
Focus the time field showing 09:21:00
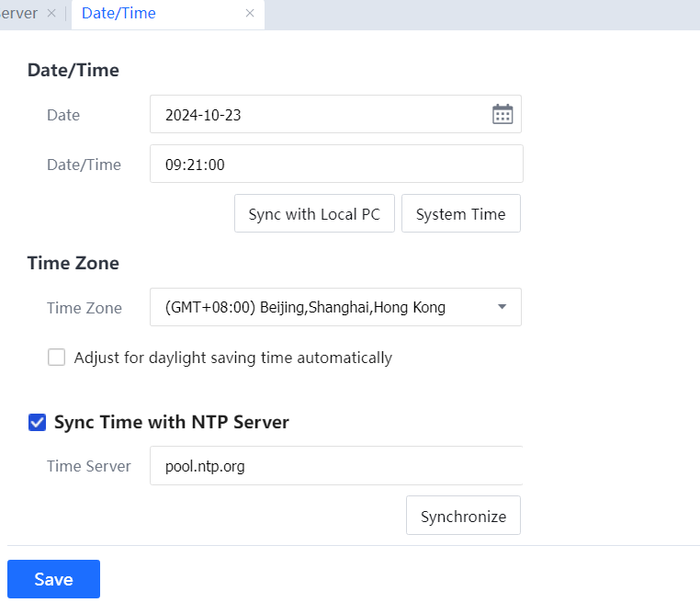(335, 165)
